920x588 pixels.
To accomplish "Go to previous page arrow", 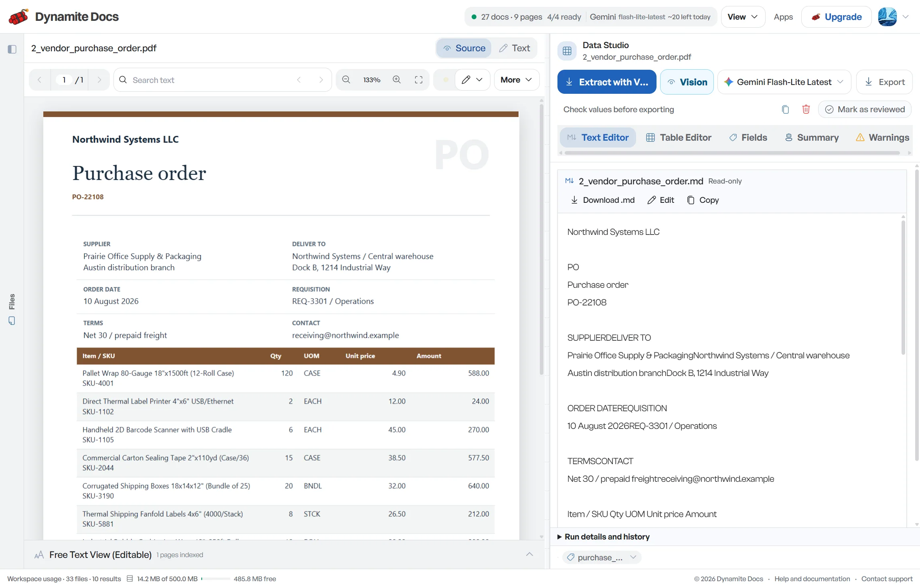I will coord(39,80).
